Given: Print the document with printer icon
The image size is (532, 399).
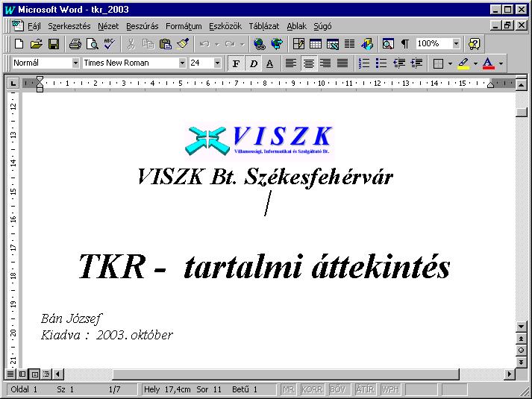Looking at the screenshot, I should [x=75, y=44].
